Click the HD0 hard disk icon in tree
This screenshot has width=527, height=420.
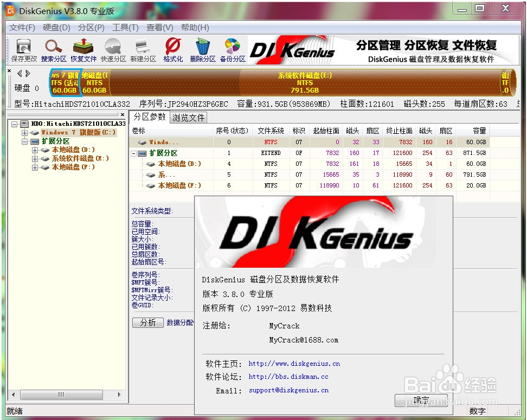24,124
